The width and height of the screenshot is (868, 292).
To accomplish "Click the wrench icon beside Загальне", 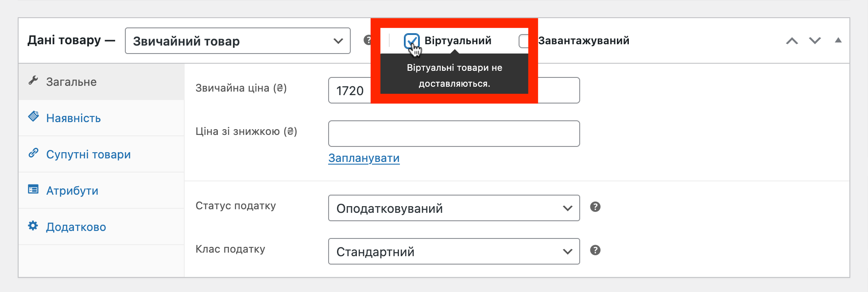I will pyautogui.click(x=33, y=81).
